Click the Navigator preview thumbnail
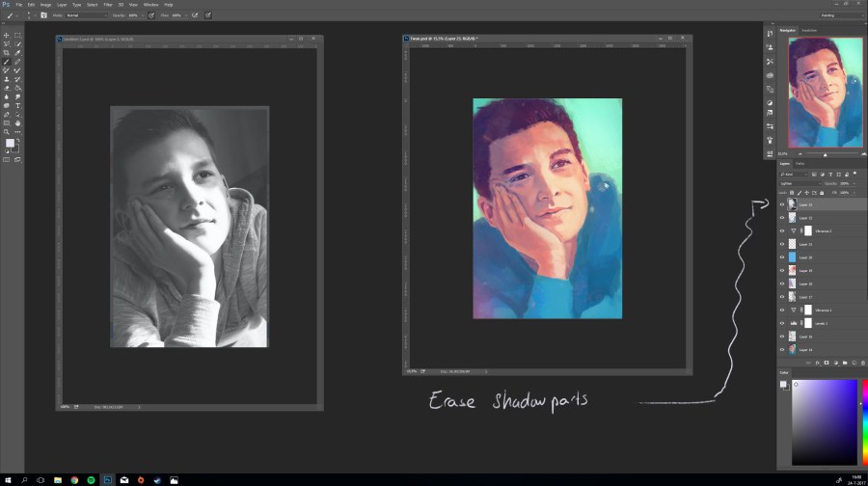 (825, 93)
